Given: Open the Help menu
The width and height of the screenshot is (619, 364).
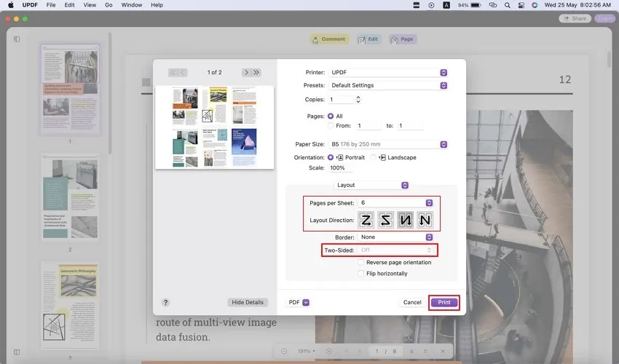Looking at the screenshot, I should [x=157, y=5].
